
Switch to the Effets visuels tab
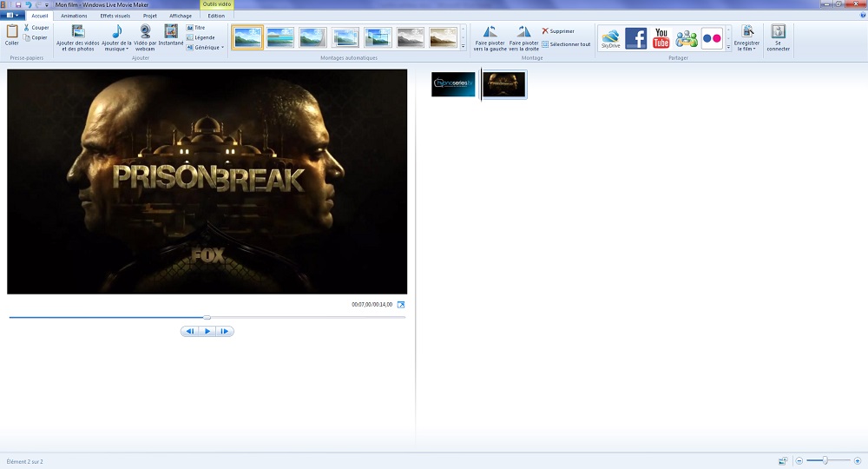[115, 16]
